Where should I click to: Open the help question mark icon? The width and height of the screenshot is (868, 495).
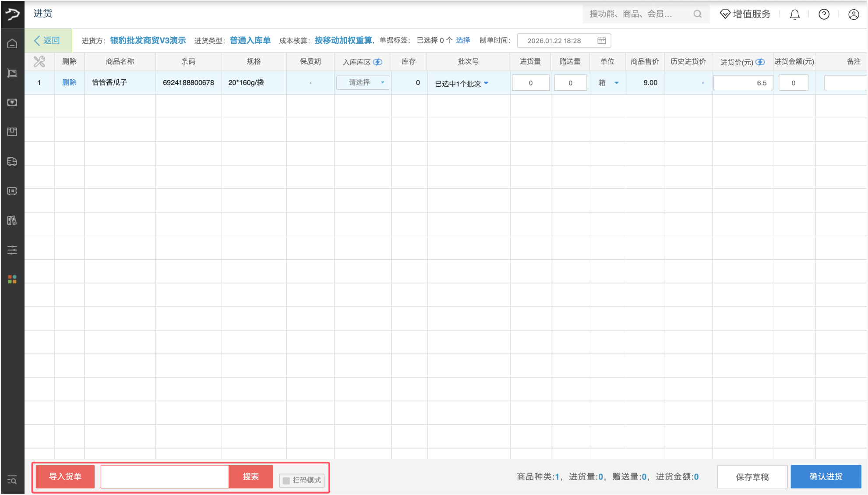pos(824,14)
